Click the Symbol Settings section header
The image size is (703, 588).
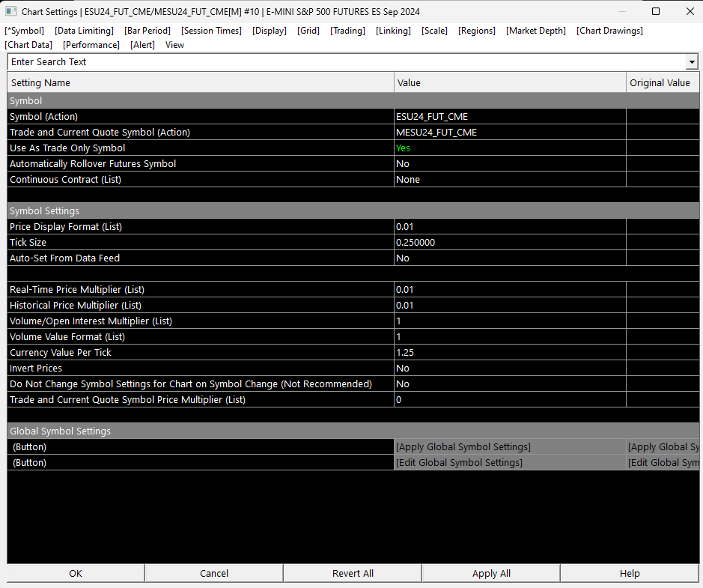[x=353, y=210]
